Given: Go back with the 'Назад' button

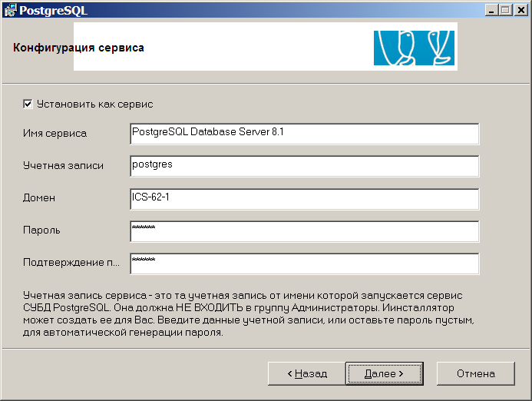Looking at the screenshot, I should click(x=307, y=373).
